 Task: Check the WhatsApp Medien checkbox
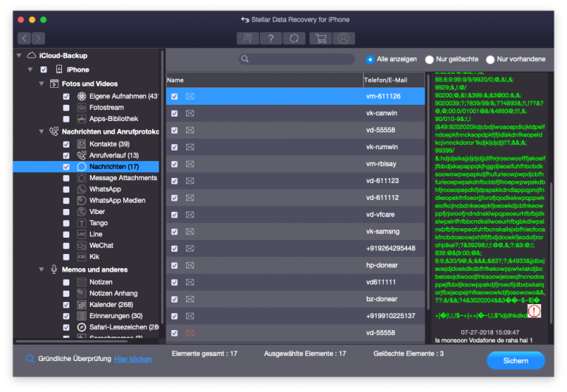66,200
